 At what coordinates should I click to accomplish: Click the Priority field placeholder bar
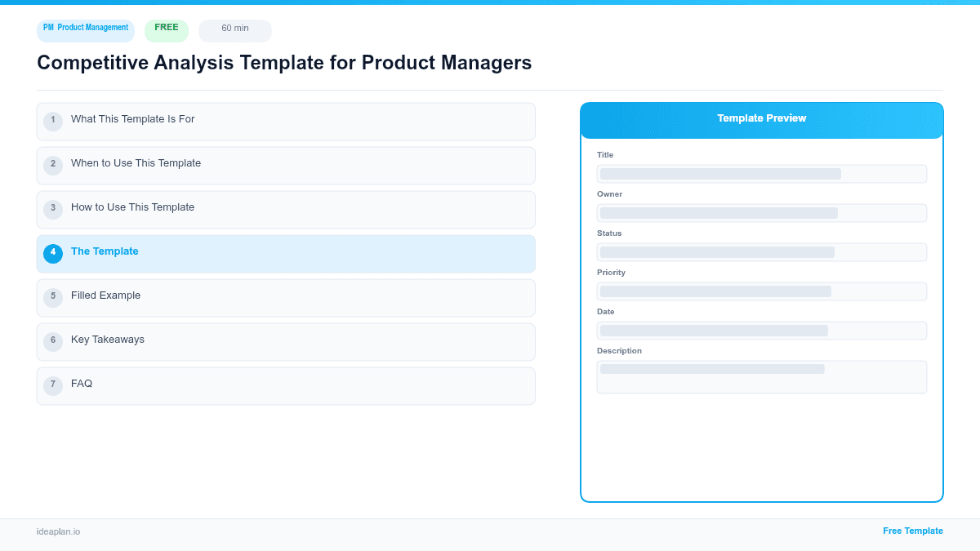(761, 291)
